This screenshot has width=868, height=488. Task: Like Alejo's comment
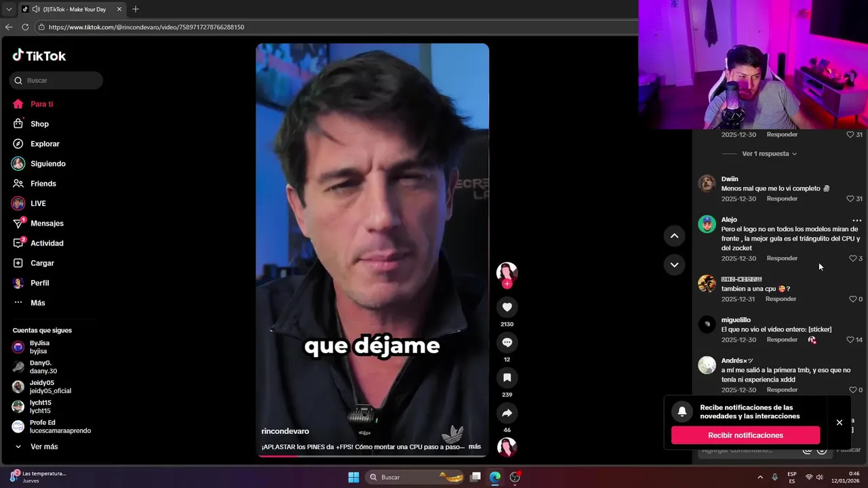[x=853, y=258]
